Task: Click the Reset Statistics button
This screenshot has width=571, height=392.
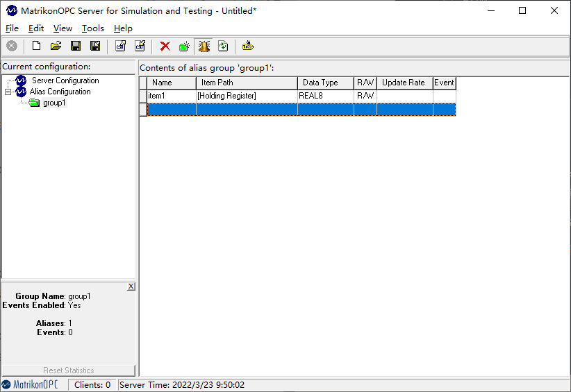Action: coord(69,370)
